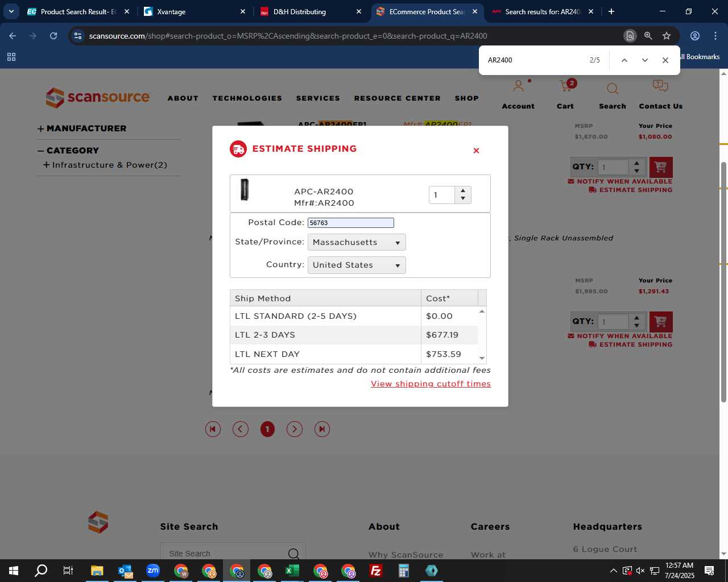Screen dimensions: 728x582
Task: Click NOTIFY WHEN AVAILABLE for $1,080.00 product
Action: [x=620, y=181]
